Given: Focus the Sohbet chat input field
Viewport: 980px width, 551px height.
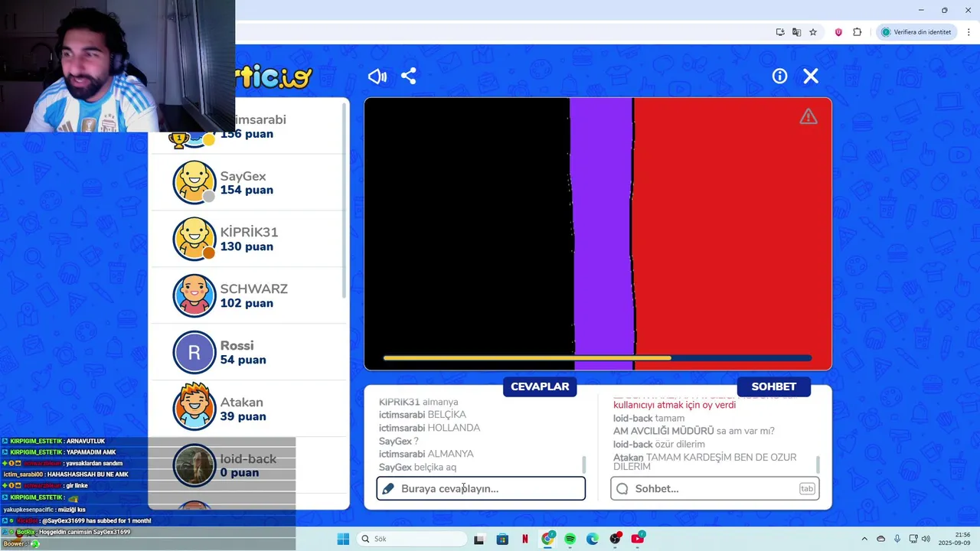Looking at the screenshot, I should click(x=715, y=488).
